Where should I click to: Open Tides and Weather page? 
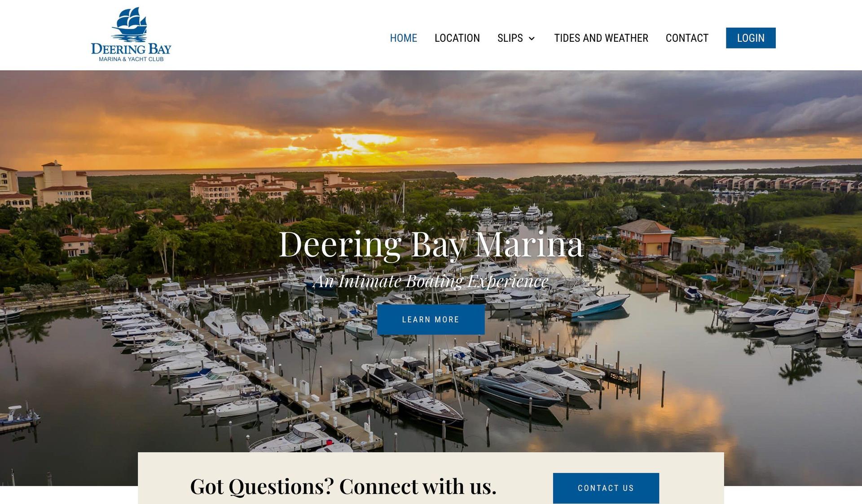point(601,38)
